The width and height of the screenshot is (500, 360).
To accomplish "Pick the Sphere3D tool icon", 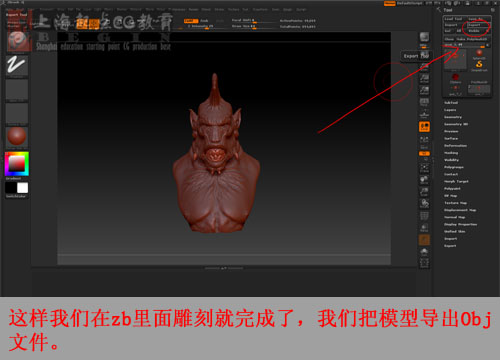I will (x=479, y=53).
